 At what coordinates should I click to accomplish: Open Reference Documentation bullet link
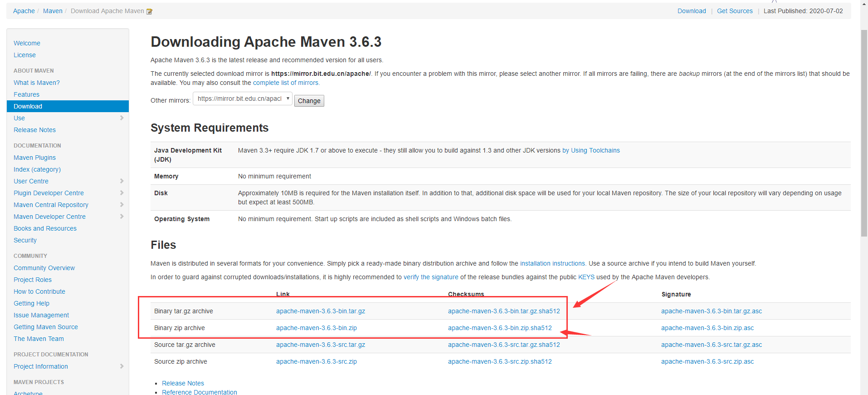click(200, 392)
